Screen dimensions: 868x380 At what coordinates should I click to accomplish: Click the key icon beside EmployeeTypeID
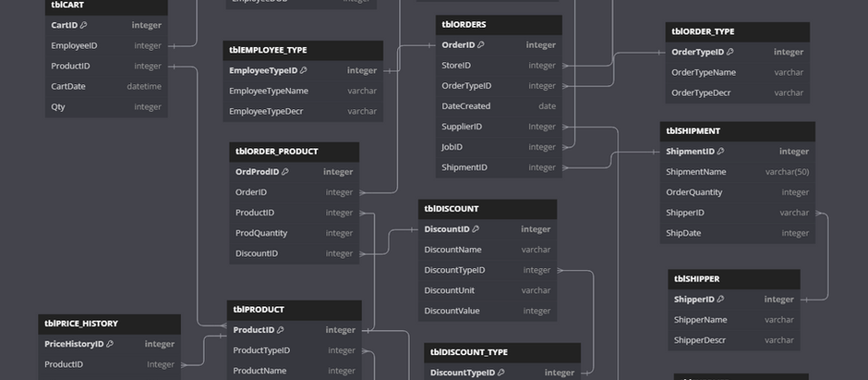click(x=304, y=70)
